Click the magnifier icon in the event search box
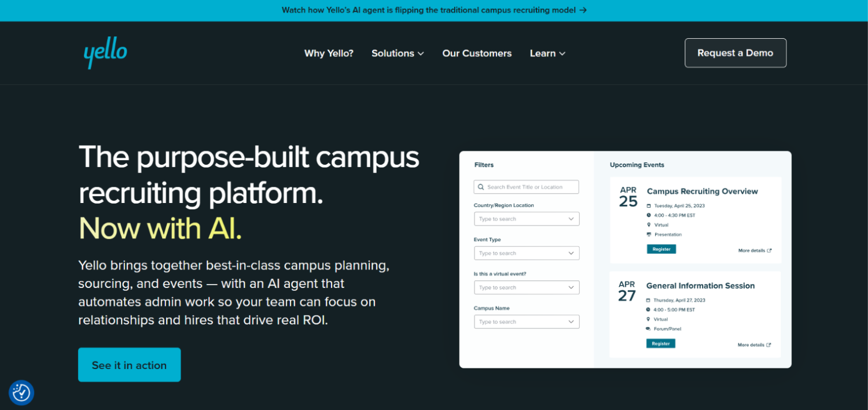868x410 pixels. pyautogui.click(x=481, y=187)
